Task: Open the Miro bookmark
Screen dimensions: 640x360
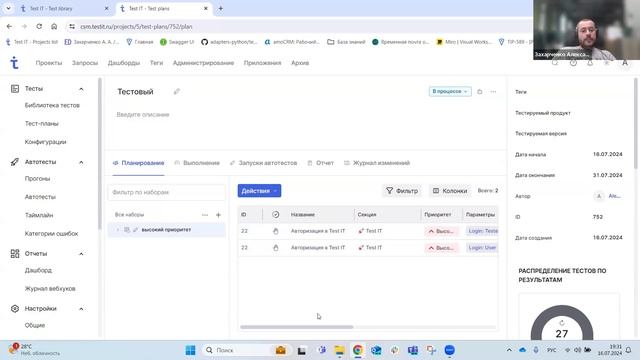Action: (x=464, y=42)
